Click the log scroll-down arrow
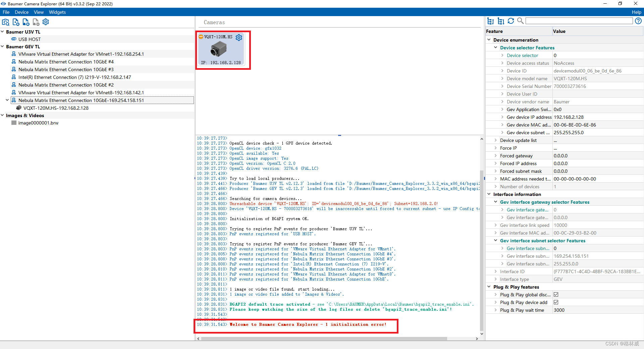644x349 pixels. [482, 334]
